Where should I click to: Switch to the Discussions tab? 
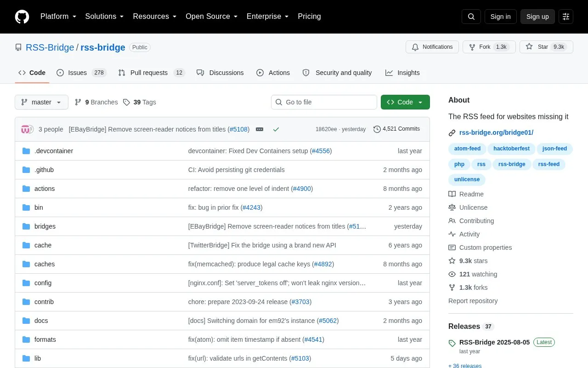click(x=220, y=73)
